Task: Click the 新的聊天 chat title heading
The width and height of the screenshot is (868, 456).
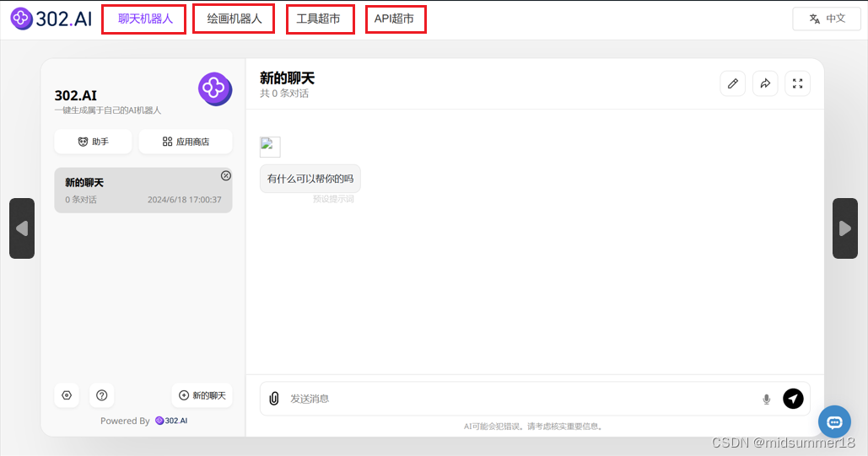Action: pyautogui.click(x=288, y=78)
